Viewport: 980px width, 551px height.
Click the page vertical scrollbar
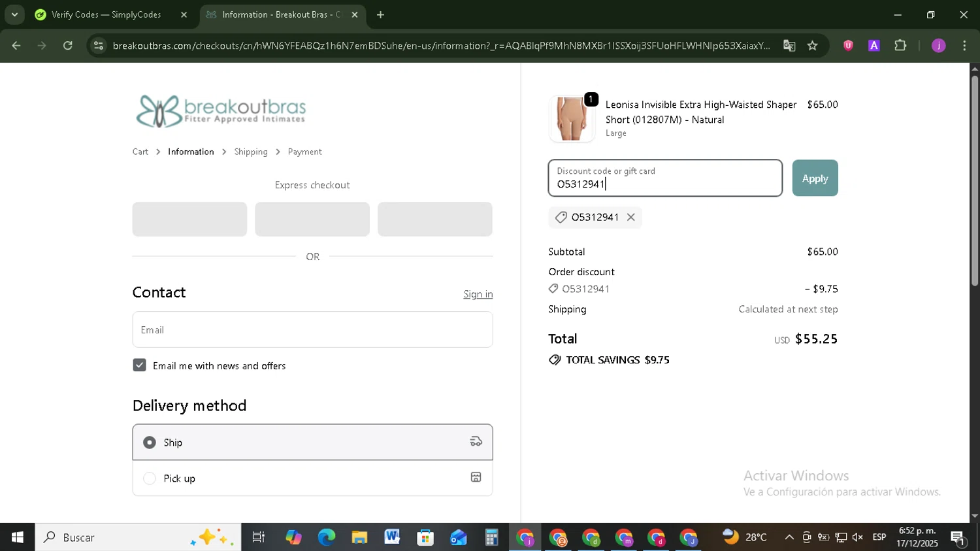tap(975, 181)
